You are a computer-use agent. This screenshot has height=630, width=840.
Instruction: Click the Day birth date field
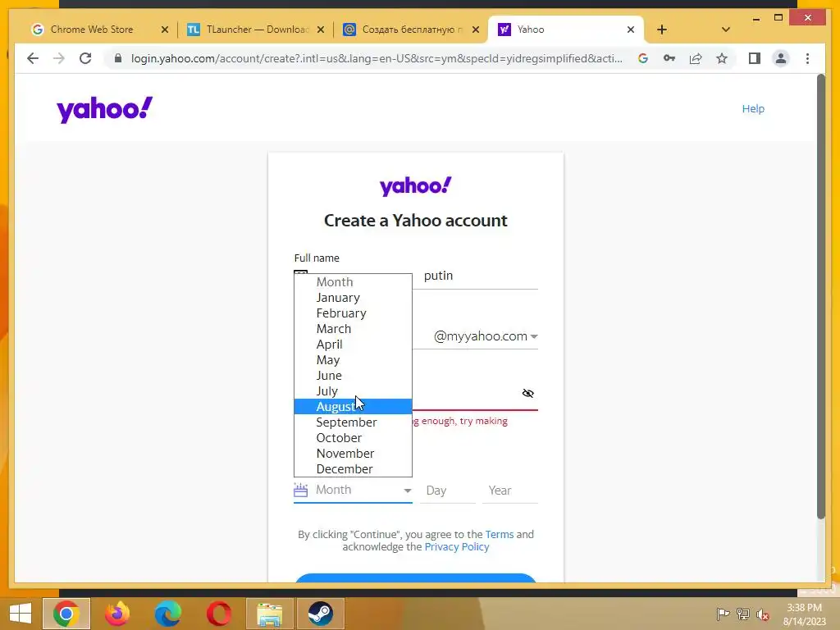point(448,491)
